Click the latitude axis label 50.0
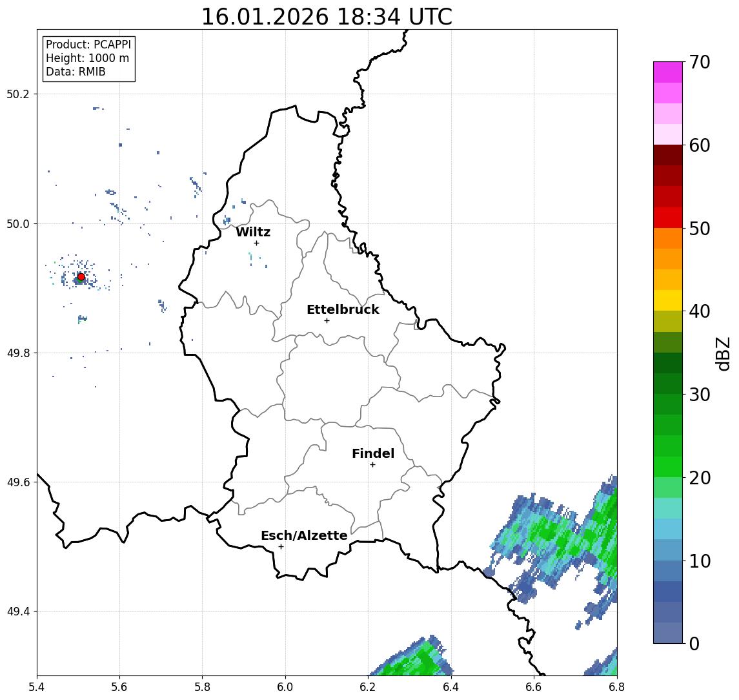 [18, 223]
